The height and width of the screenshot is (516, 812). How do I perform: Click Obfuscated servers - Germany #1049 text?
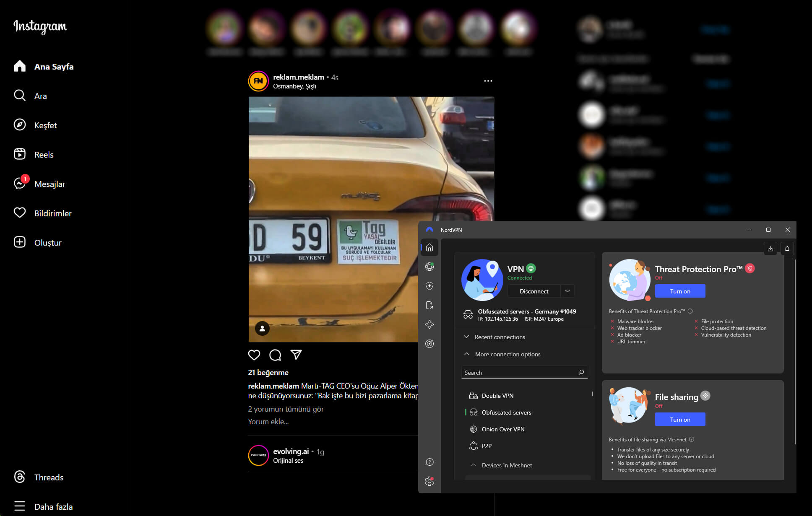(527, 311)
